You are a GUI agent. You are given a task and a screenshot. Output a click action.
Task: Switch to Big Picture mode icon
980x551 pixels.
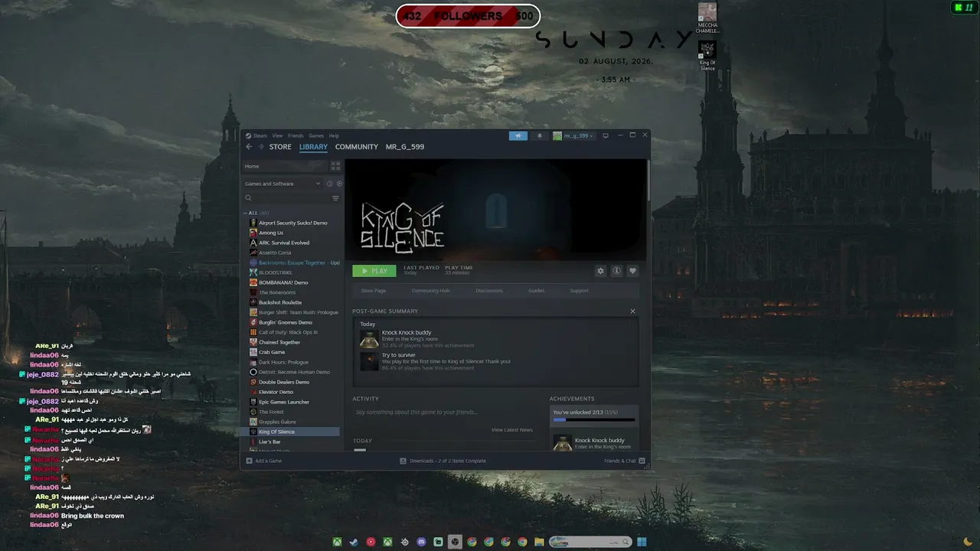(x=606, y=135)
